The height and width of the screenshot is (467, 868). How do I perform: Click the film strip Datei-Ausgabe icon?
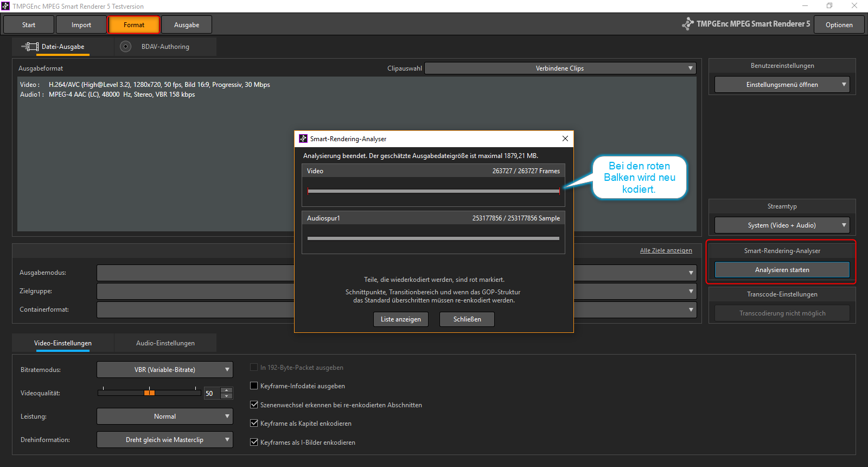30,47
